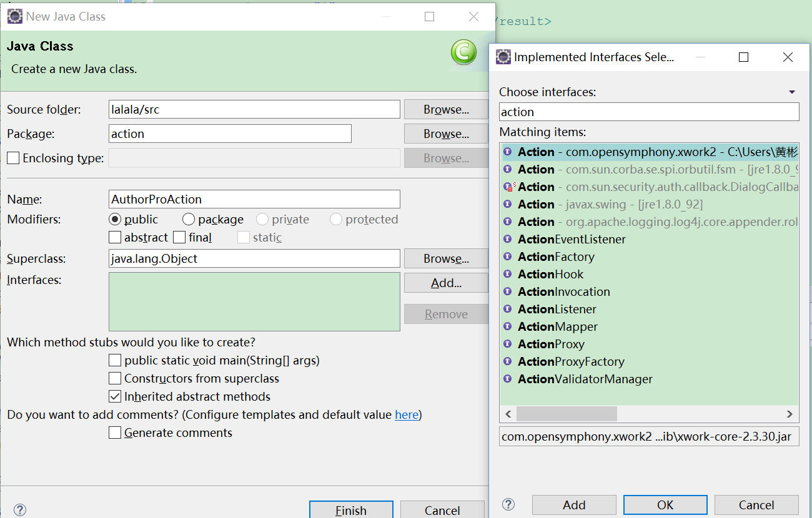
Task: Toggle the Enclosing type checkbox
Action: [13, 158]
